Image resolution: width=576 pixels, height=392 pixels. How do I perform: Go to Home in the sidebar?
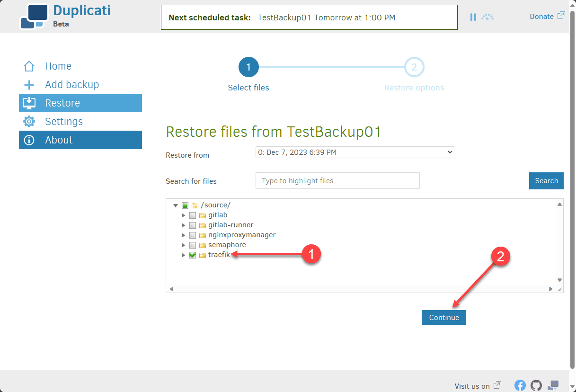click(x=58, y=66)
